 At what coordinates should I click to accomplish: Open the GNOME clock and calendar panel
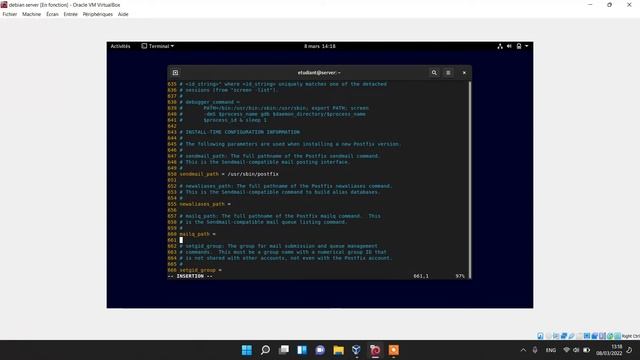(320, 46)
